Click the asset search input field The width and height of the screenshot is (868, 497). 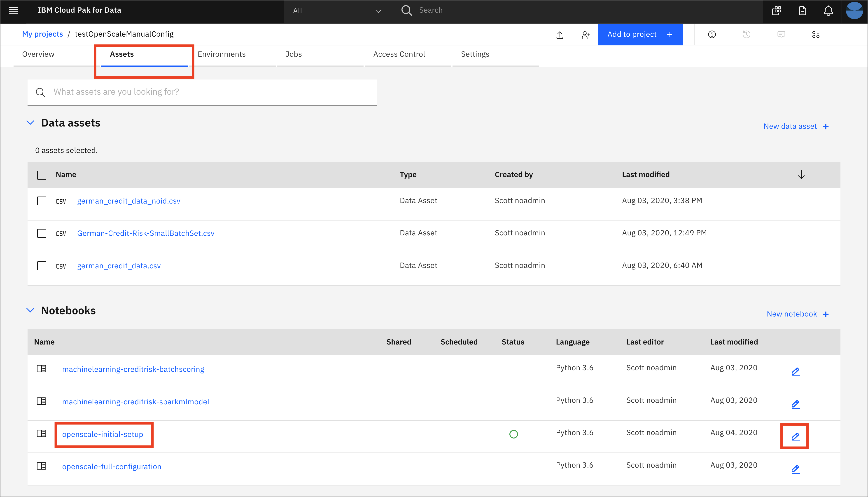212,92
